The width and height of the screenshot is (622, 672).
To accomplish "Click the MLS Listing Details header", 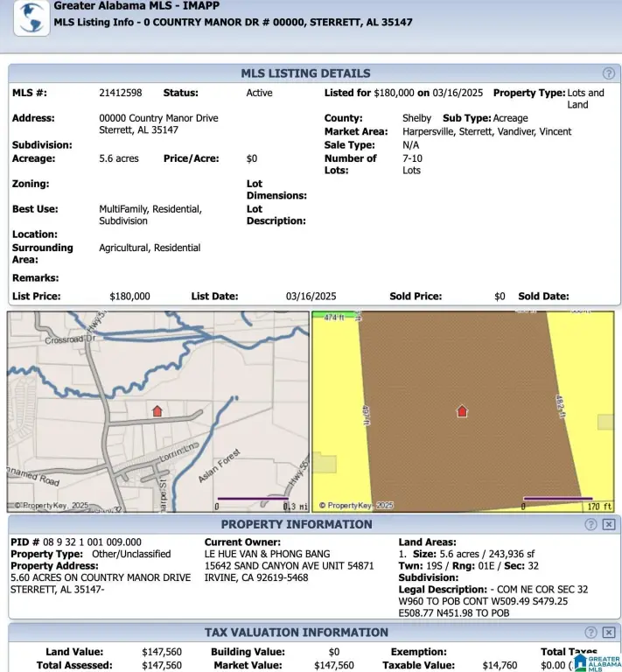I will click(305, 73).
